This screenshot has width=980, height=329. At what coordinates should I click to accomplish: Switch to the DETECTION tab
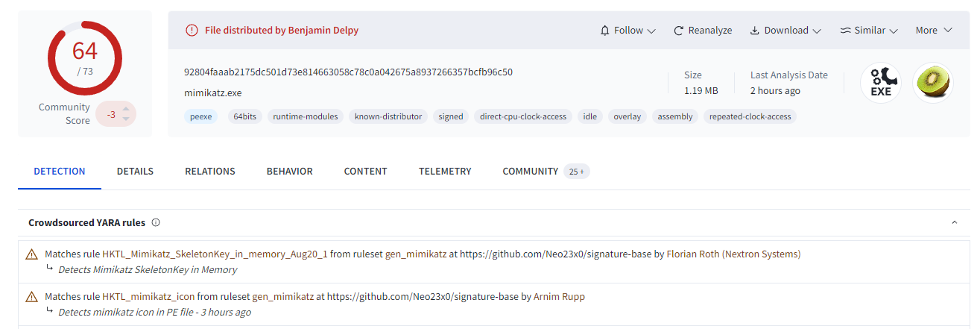pos(60,171)
